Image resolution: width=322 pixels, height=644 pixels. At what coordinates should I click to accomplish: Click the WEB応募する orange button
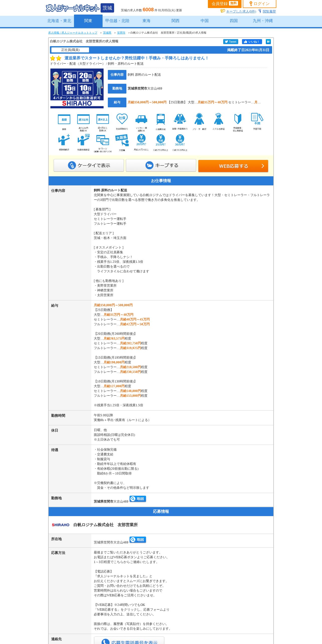233,166
